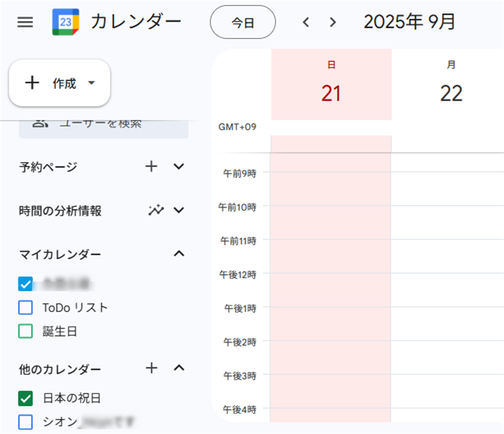504x434 pixels.
Task: Click the time insights sparkle chart icon
Action: [156, 210]
